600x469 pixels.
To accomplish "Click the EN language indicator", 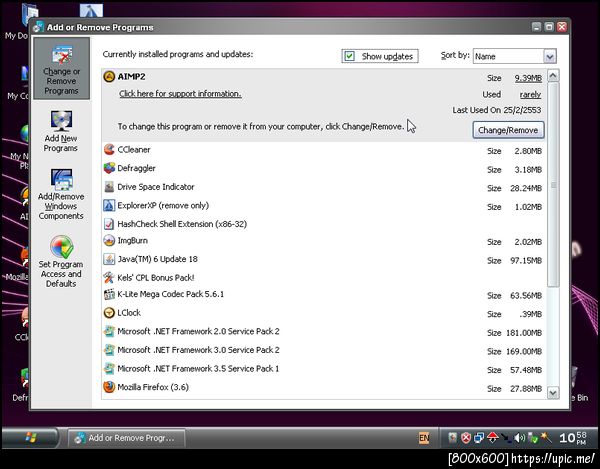I will click(424, 438).
